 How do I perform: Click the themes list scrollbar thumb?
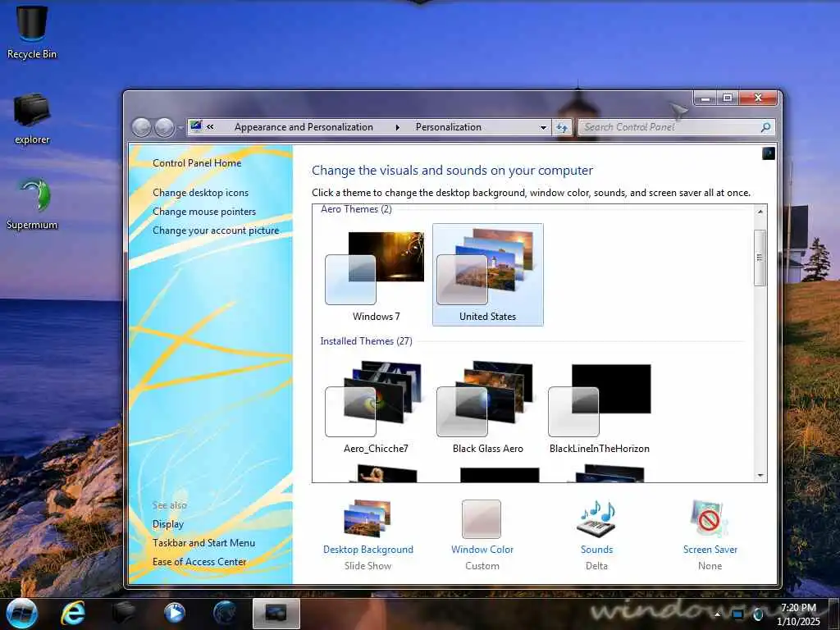point(760,258)
